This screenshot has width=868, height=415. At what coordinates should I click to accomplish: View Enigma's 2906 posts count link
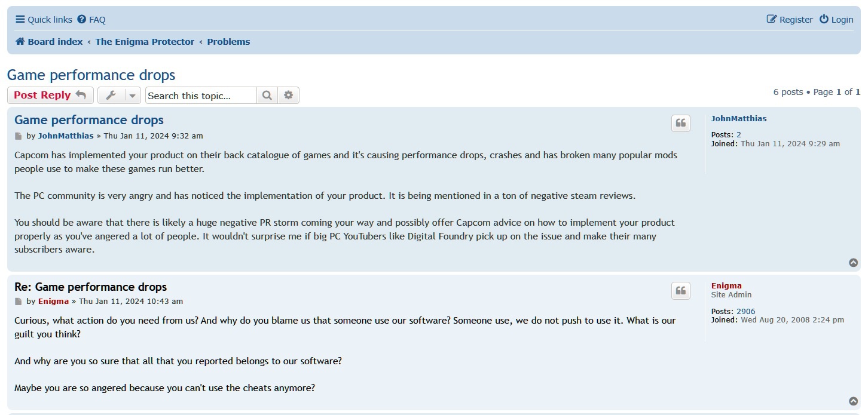745,311
